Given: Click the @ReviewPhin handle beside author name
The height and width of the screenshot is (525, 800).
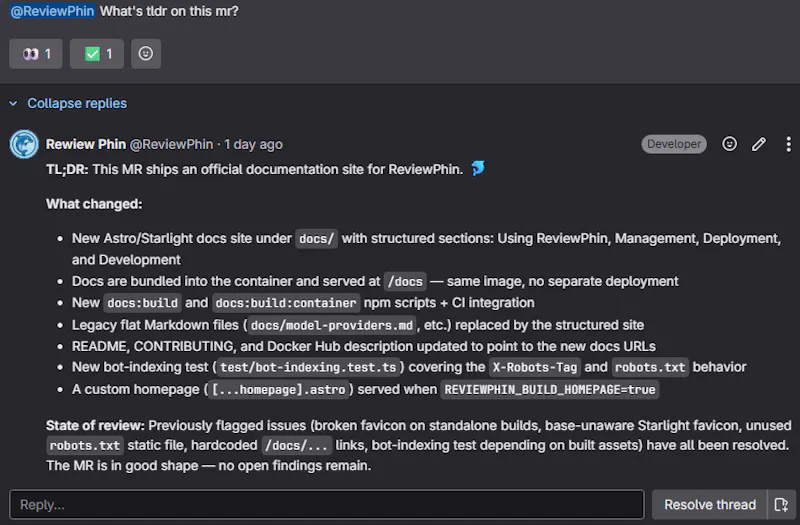Looking at the screenshot, I should tap(171, 144).
